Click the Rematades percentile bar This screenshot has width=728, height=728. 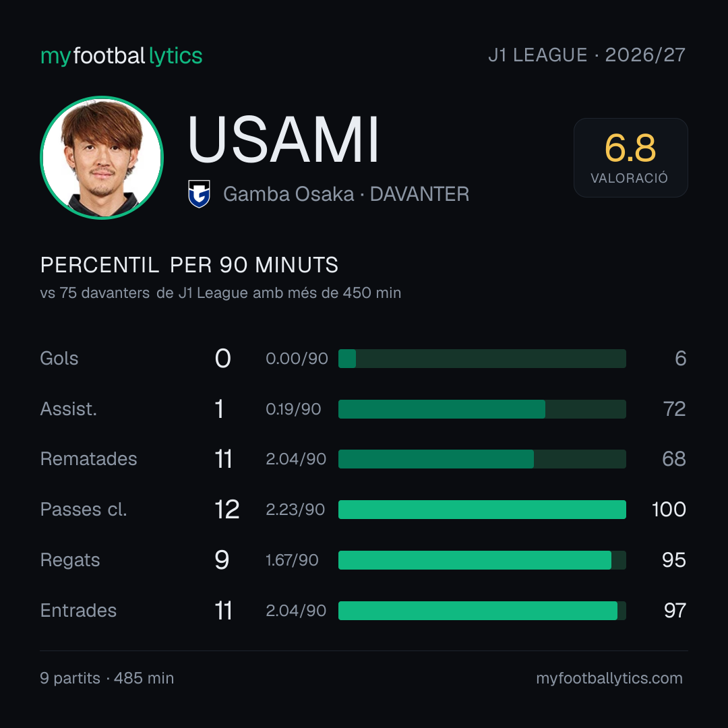(482, 459)
